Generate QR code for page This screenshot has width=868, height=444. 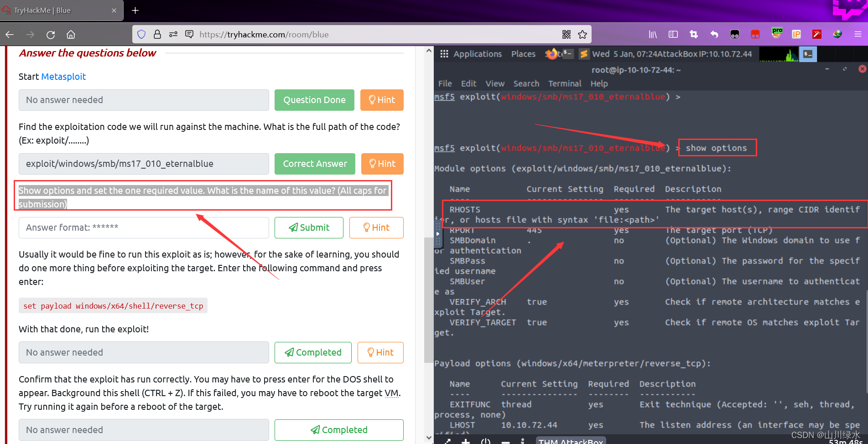pyautogui.click(x=567, y=34)
